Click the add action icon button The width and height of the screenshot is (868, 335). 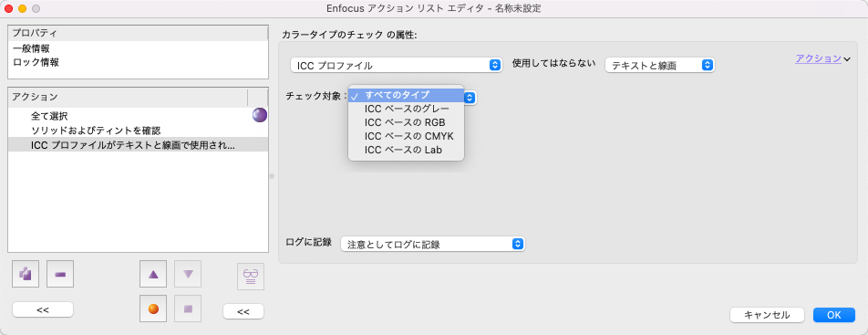(26, 274)
